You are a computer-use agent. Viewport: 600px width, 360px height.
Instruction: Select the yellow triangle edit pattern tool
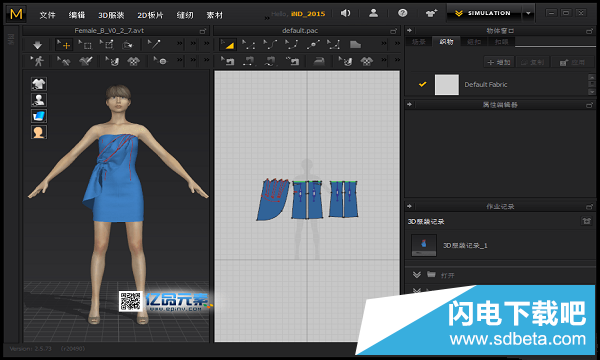tap(228, 45)
